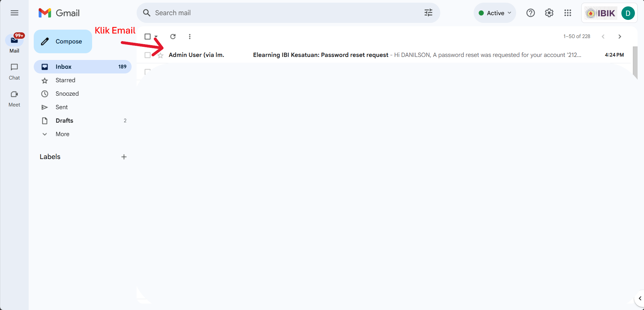Open search filter options icon
Viewport: 644px width, 310px height.
pyautogui.click(x=428, y=13)
